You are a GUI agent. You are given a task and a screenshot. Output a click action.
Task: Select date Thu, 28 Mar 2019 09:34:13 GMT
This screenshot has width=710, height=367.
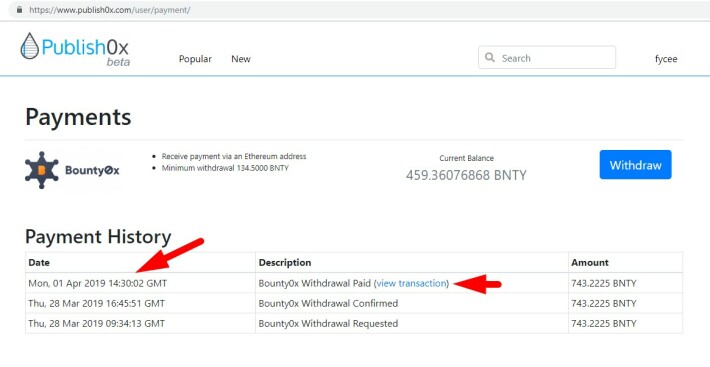pos(96,324)
